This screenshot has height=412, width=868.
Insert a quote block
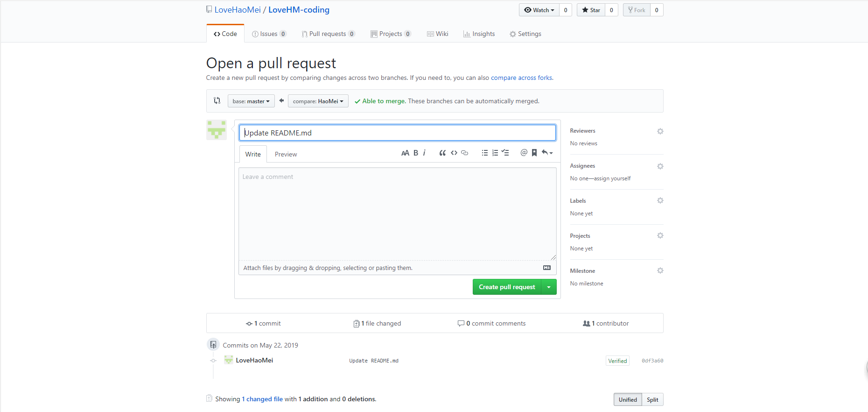(442, 153)
